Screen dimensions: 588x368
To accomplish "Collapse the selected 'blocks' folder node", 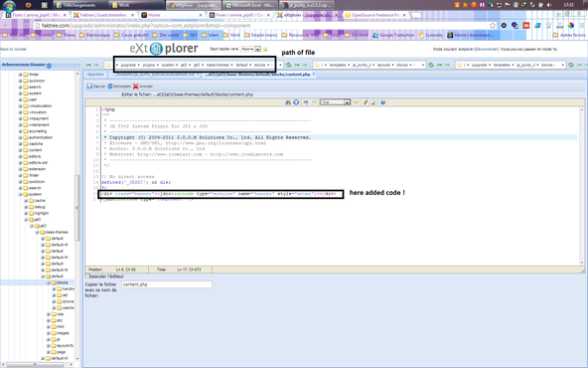I will pyautogui.click(x=48, y=282).
